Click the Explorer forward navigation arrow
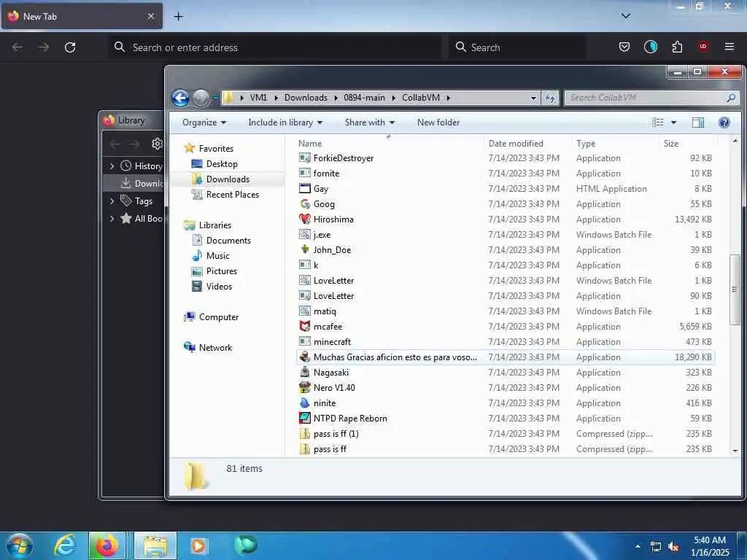This screenshot has height=560, width=747. (x=201, y=98)
